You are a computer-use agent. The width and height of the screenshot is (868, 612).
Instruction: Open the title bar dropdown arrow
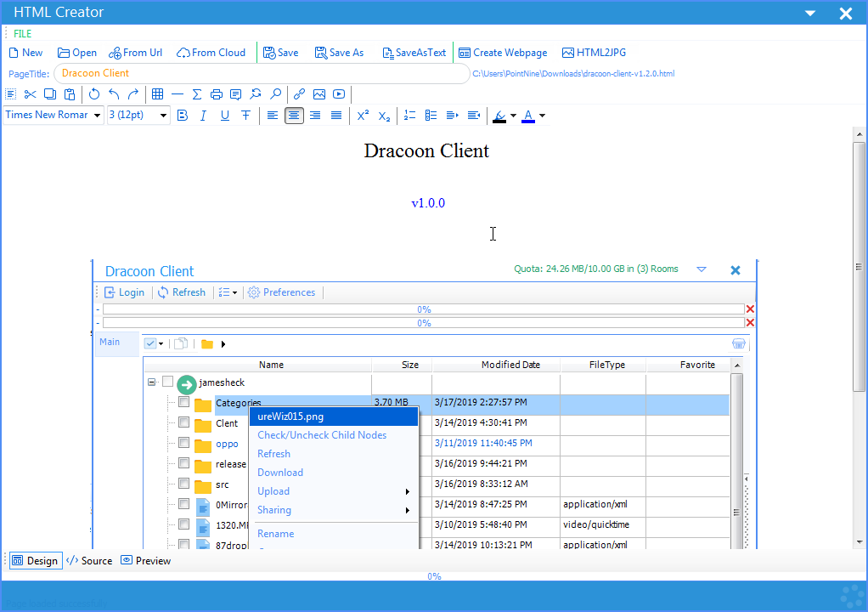pos(810,13)
